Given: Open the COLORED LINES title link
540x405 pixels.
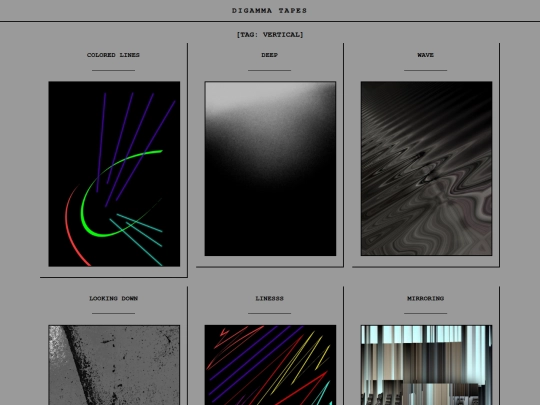Looking at the screenshot, I should 113,55.
